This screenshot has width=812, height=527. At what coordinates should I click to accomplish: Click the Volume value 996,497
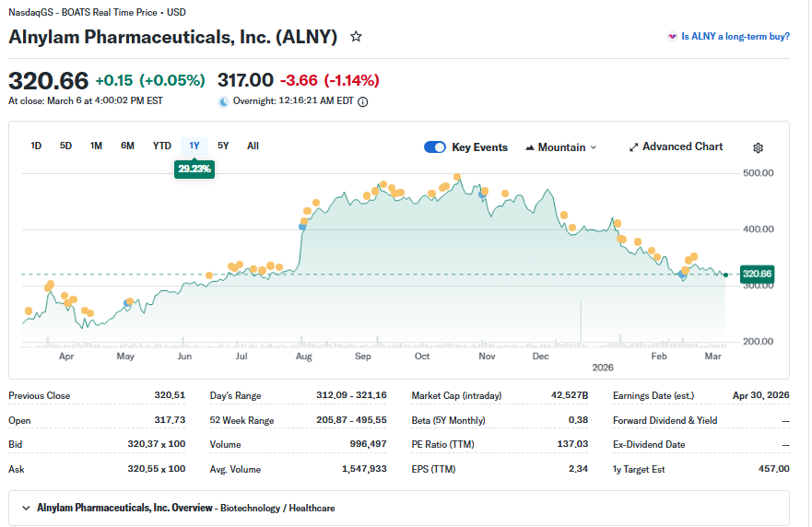click(368, 444)
